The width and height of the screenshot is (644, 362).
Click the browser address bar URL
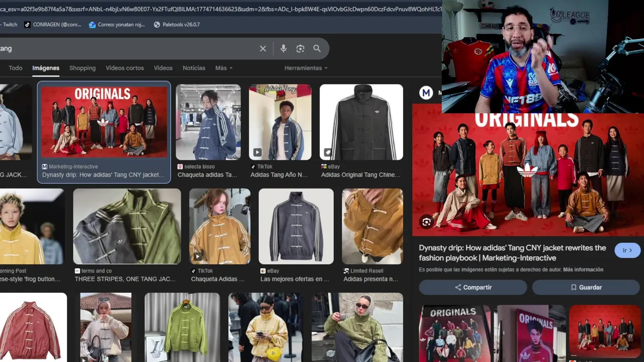coord(220,9)
